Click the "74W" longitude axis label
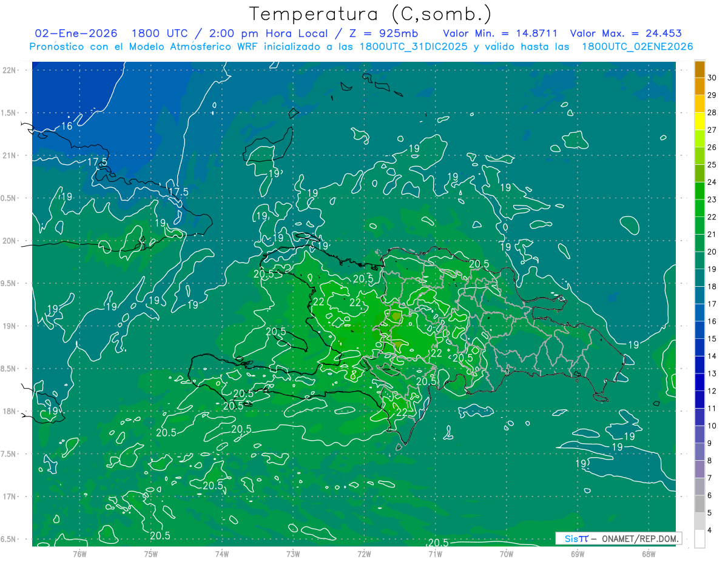 pyautogui.click(x=222, y=554)
